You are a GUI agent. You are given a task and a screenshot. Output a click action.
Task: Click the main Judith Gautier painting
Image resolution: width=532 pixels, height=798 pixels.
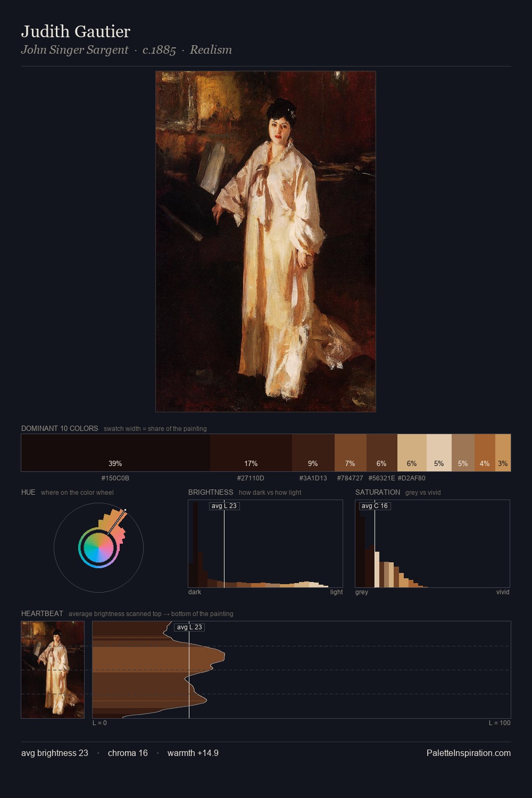(x=265, y=242)
